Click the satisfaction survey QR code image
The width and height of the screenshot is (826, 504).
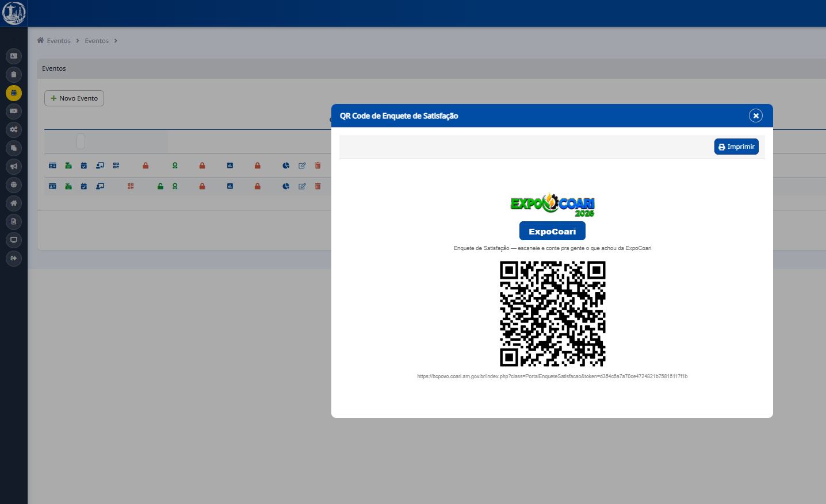(x=552, y=314)
